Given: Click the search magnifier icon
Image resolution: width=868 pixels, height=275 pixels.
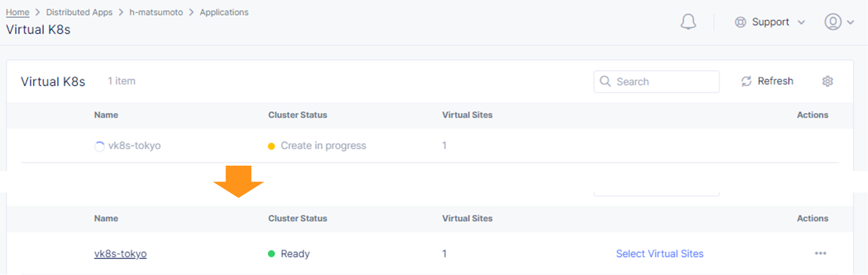Looking at the screenshot, I should click(605, 81).
